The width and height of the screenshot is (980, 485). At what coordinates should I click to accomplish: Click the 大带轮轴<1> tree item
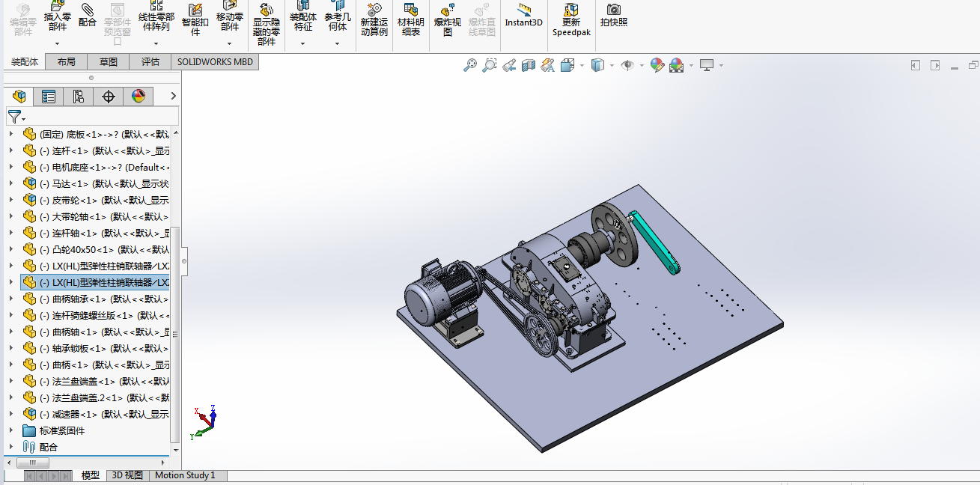[95, 217]
